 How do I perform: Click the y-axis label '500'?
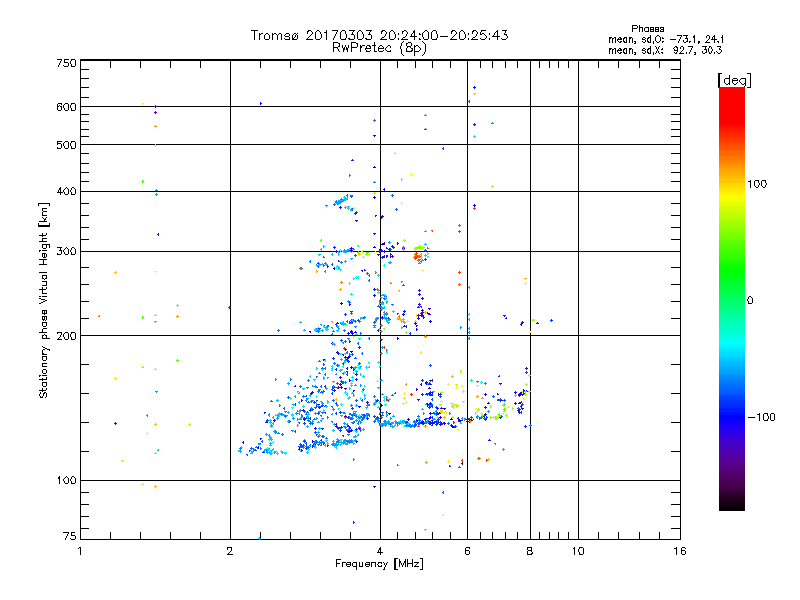click(67, 145)
